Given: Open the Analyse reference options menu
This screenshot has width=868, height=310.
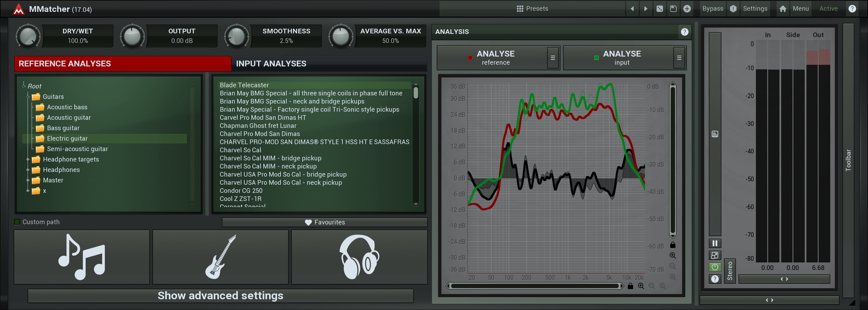Looking at the screenshot, I should coord(553,58).
